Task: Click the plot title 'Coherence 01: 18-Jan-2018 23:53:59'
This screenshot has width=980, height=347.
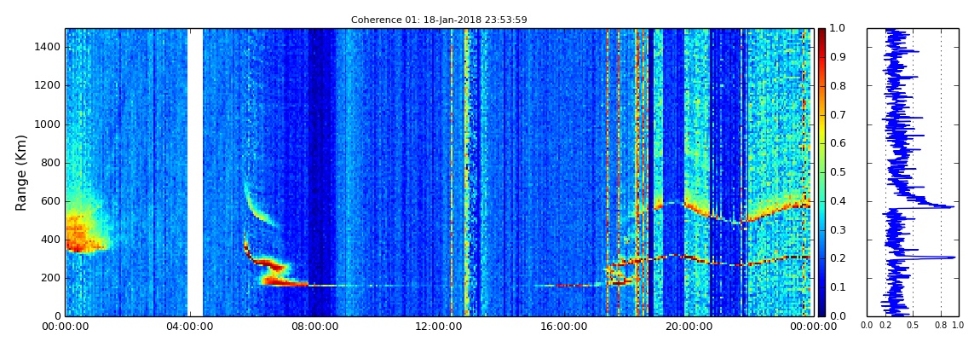Action: pyautogui.click(x=439, y=20)
